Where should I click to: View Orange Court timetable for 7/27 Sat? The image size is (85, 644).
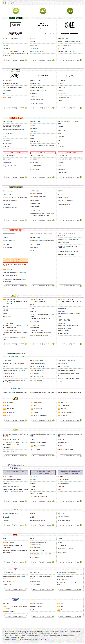point(43,286)
